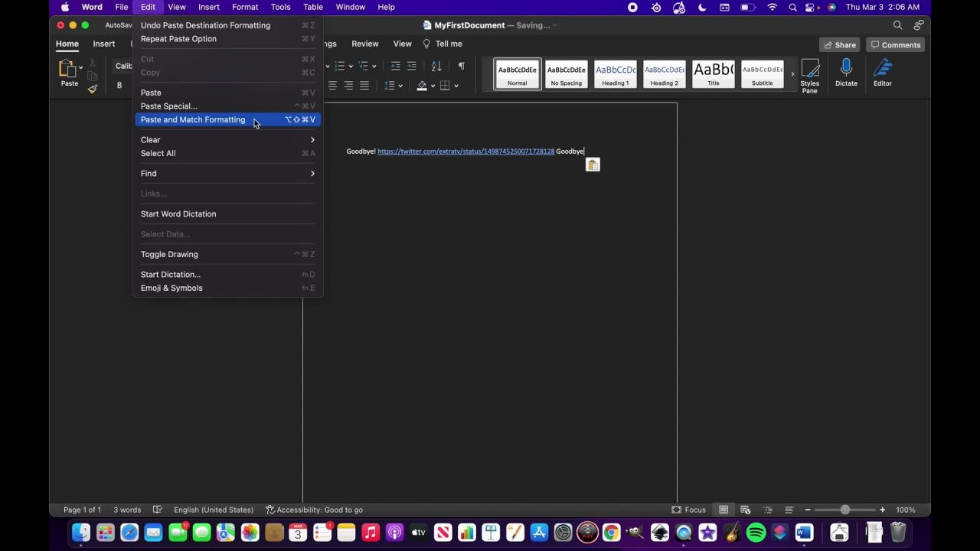Click the word count in status bar

(127, 510)
